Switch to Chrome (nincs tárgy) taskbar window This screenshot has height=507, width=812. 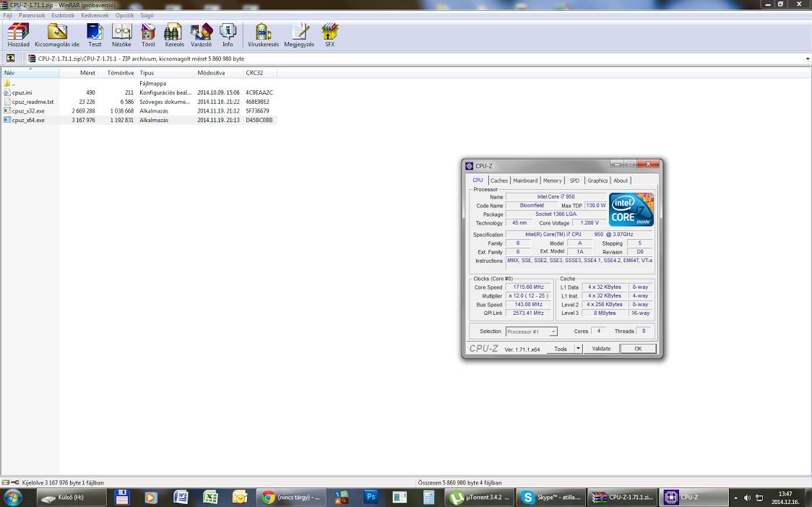[x=292, y=498]
